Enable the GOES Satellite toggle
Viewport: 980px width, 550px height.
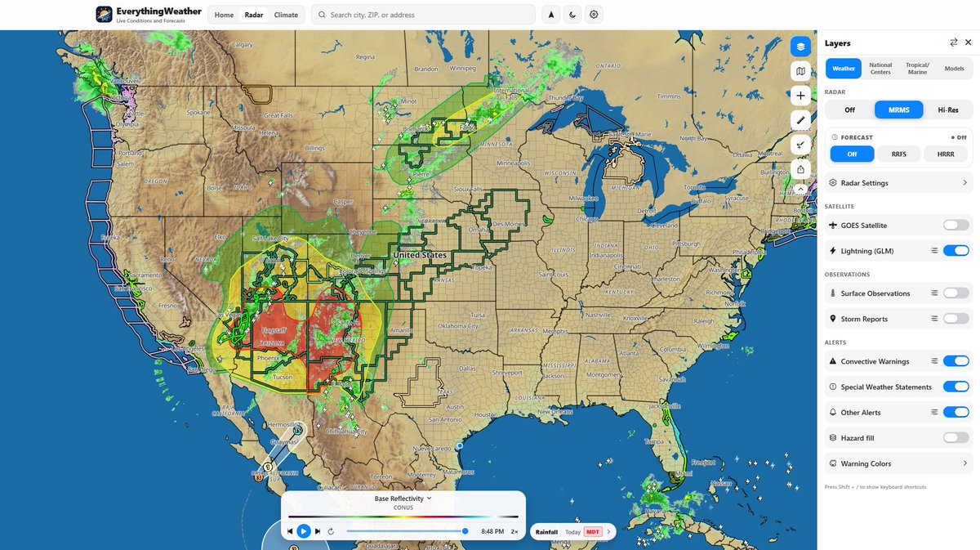955,226
